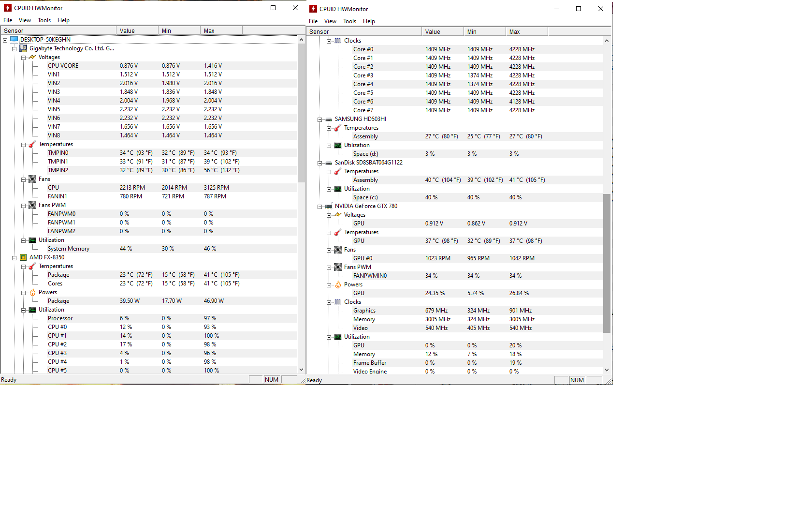Open File menu in left HWMonitor window
The height and width of the screenshot is (508, 812).
pyautogui.click(x=8, y=20)
